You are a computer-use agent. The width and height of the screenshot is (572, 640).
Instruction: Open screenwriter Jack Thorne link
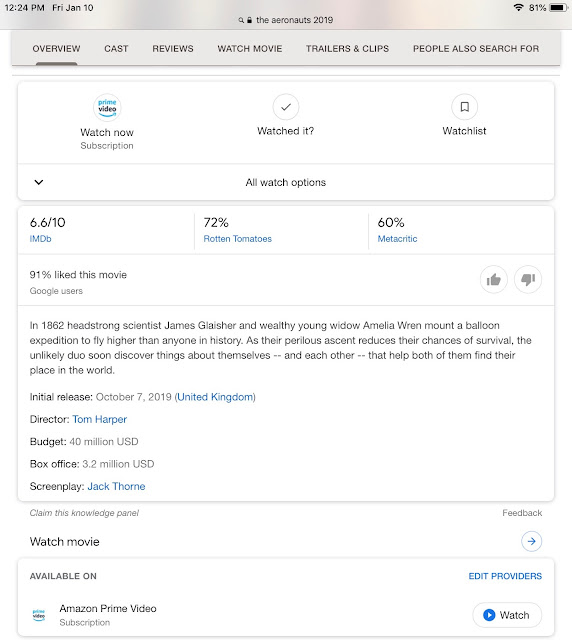point(116,486)
